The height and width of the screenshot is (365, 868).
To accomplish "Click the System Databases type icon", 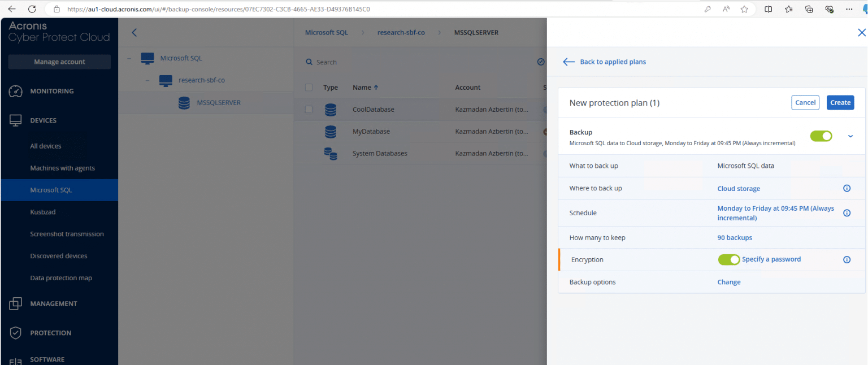I will pyautogui.click(x=331, y=153).
